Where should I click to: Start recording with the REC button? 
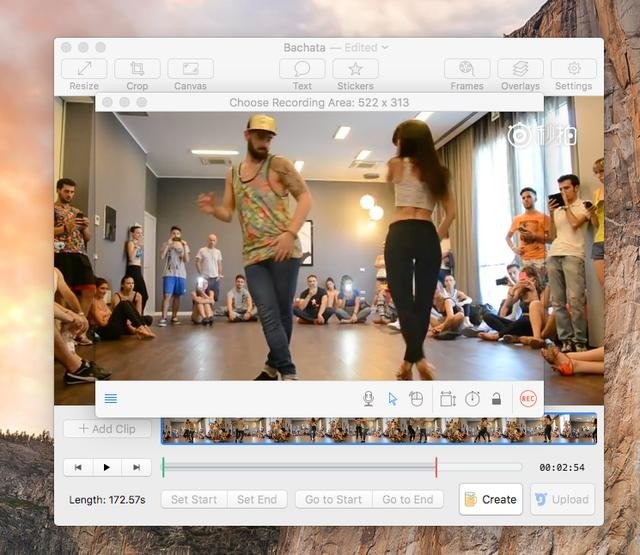(528, 398)
